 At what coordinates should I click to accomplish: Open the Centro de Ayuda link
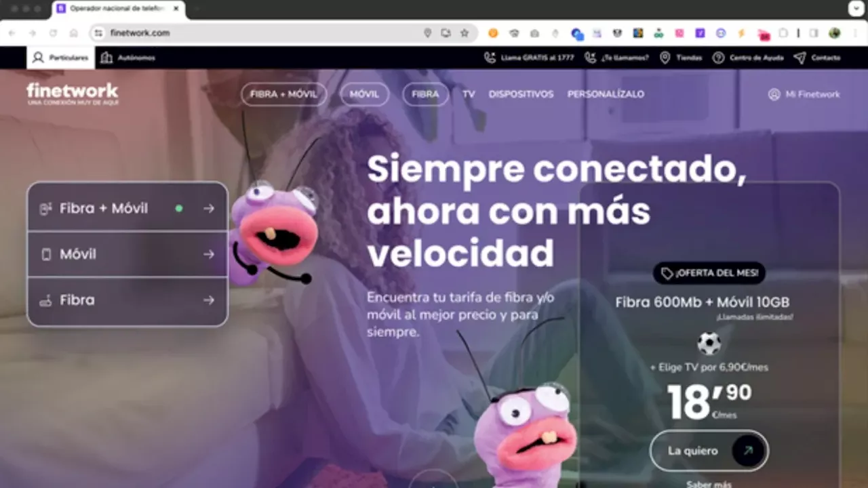click(x=748, y=58)
